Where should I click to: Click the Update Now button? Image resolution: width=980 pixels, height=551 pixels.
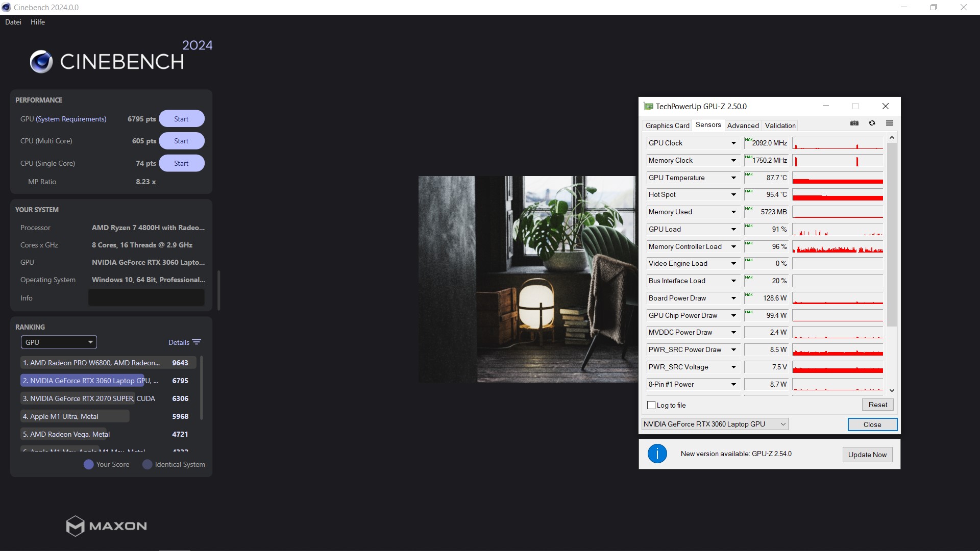[x=867, y=455]
